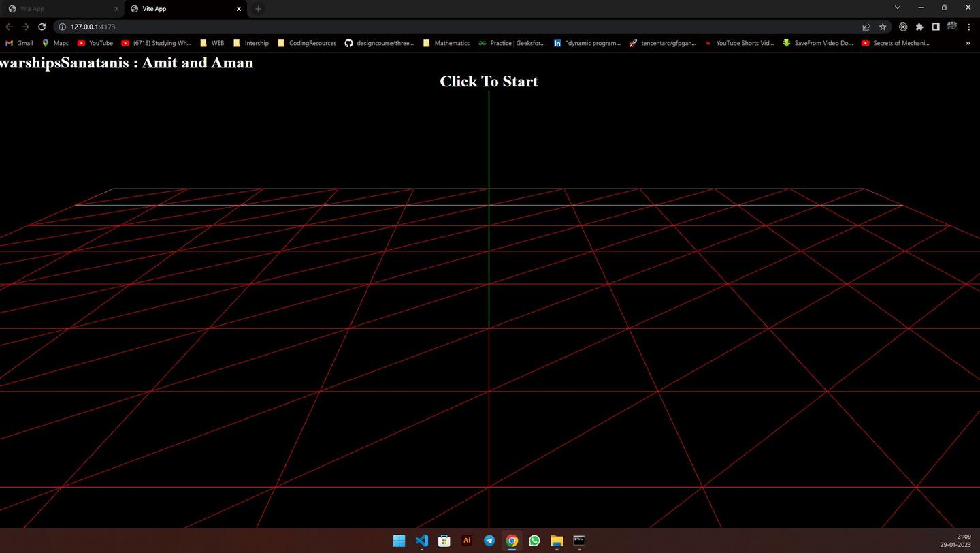
Task: Open the Mathematics bookmarks folder
Action: (446, 43)
